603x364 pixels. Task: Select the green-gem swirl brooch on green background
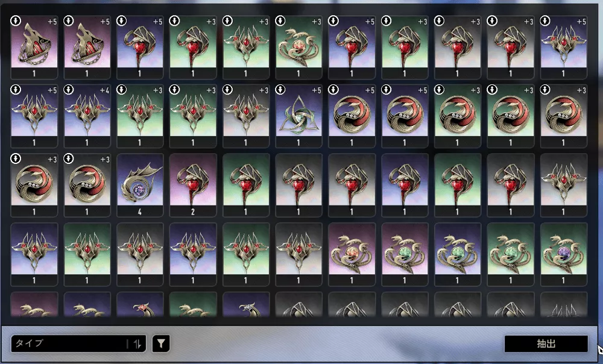(x=511, y=254)
